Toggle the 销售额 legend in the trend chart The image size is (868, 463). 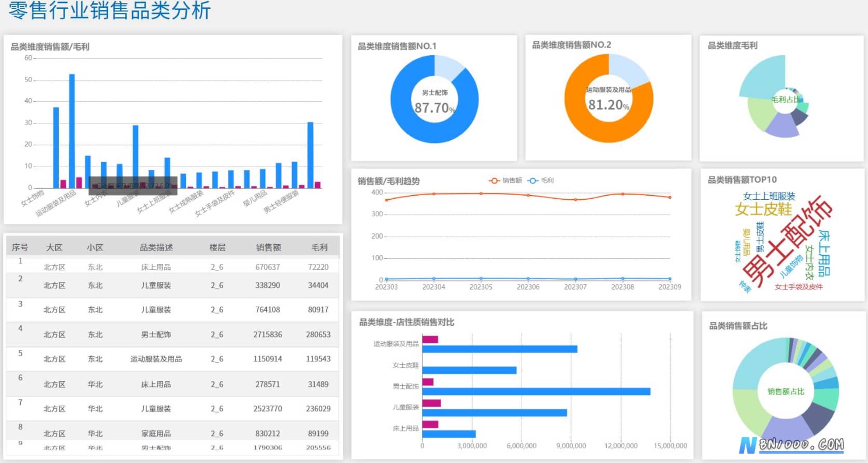pos(505,180)
